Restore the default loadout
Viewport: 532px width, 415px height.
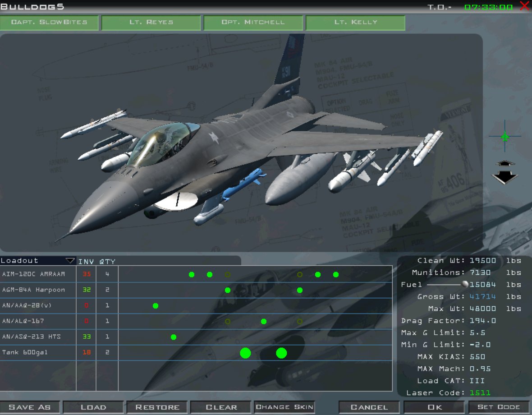pos(157,407)
